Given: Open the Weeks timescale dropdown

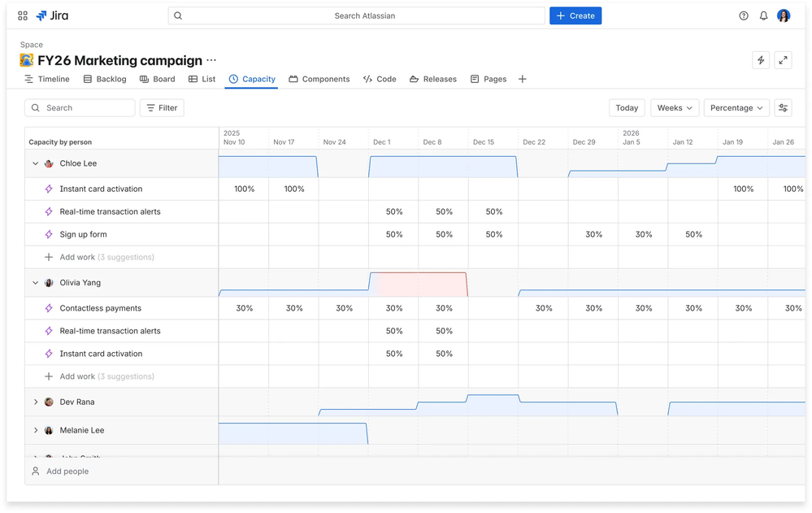Looking at the screenshot, I should coord(674,108).
